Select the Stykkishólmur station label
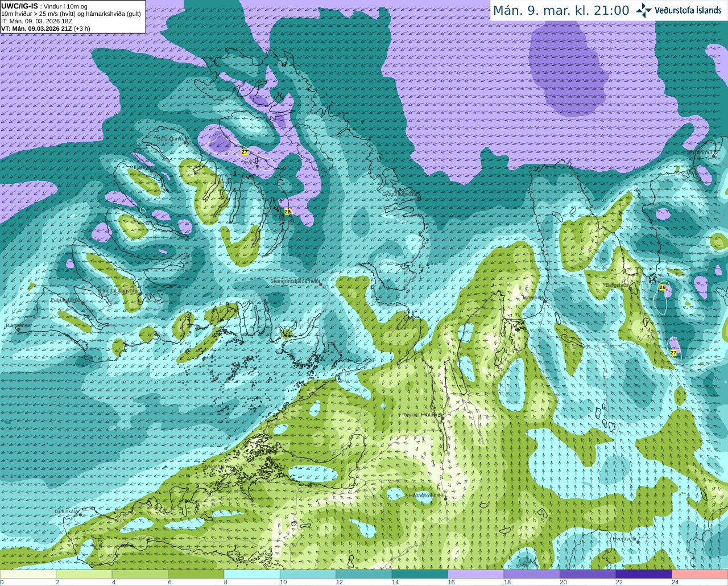This screenshot has height=586, width=728. 218,467
